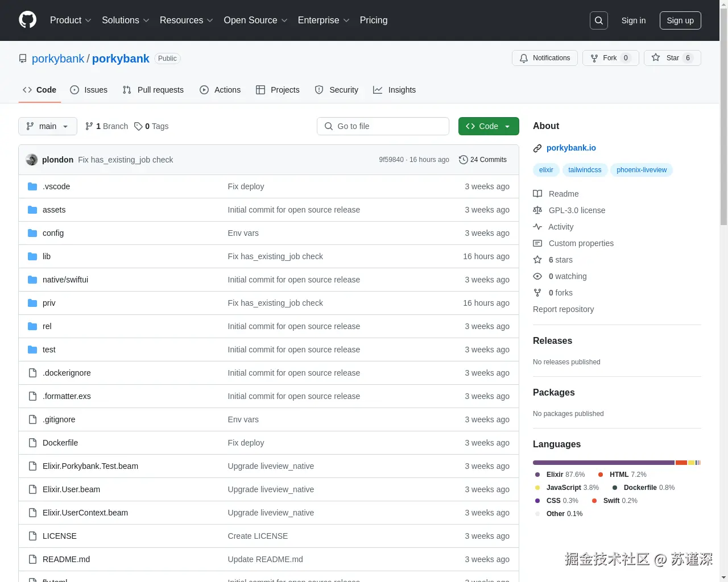Screen dimensions: 728x582
Task: Click the elixir topic tag
Action: pos(546,170)
